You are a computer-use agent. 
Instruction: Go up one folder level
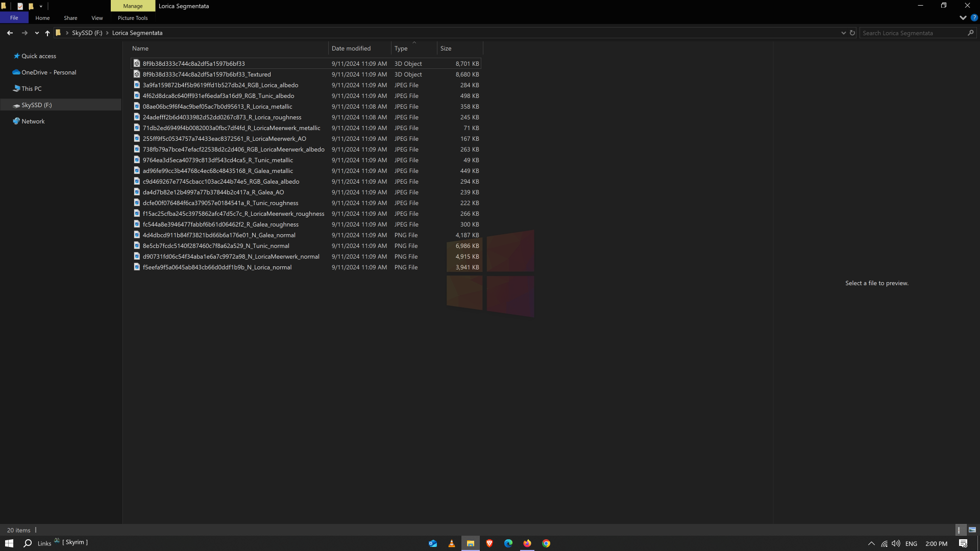coord(47,33)
